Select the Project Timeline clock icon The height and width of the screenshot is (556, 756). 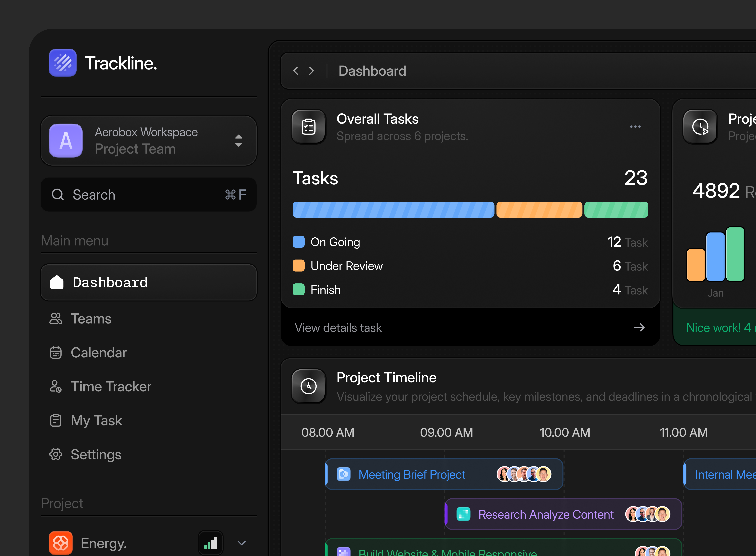click(x=308, y=386)
